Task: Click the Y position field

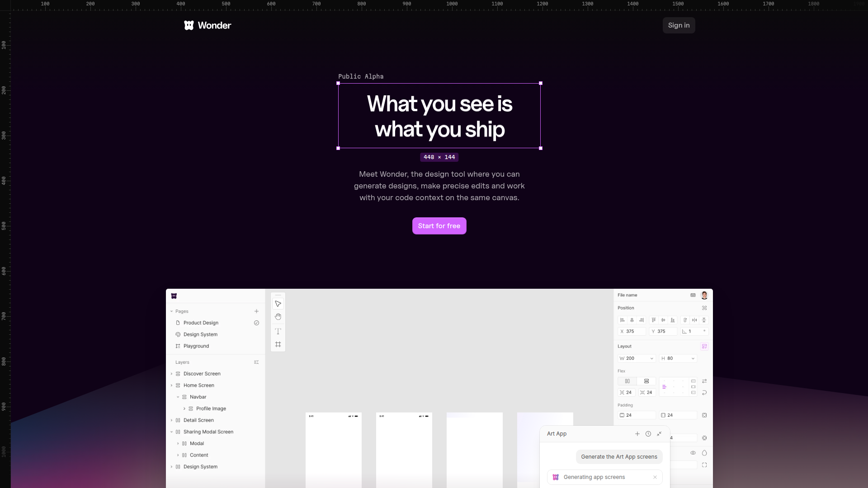Action: click(663, 332)
